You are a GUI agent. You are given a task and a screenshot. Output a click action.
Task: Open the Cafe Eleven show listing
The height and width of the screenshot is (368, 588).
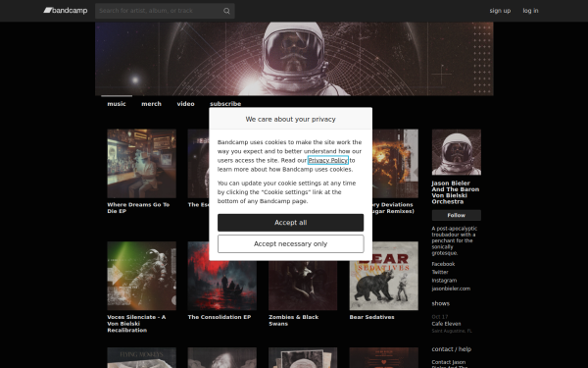(446, 324)
